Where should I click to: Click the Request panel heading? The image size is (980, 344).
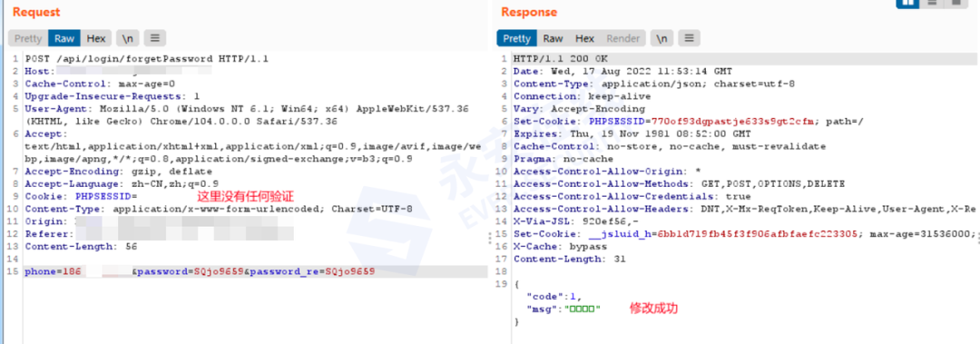tap(36, 12)
